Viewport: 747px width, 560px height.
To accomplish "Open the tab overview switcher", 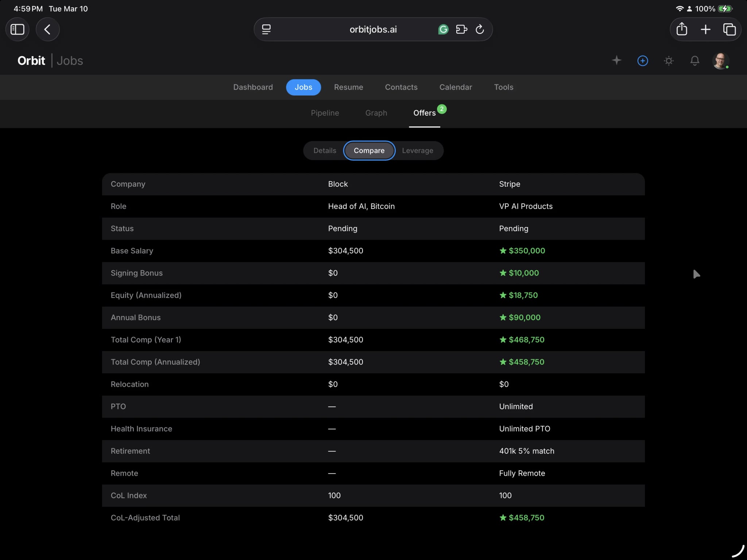I will tap(729, 29).
